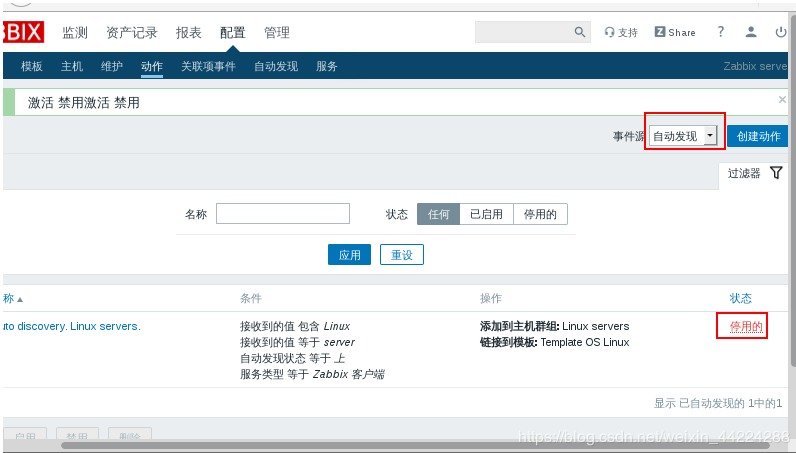Switch to the 模板 submenu
Image resolution: width=796 pixels, height=453 pixels.
31,66
